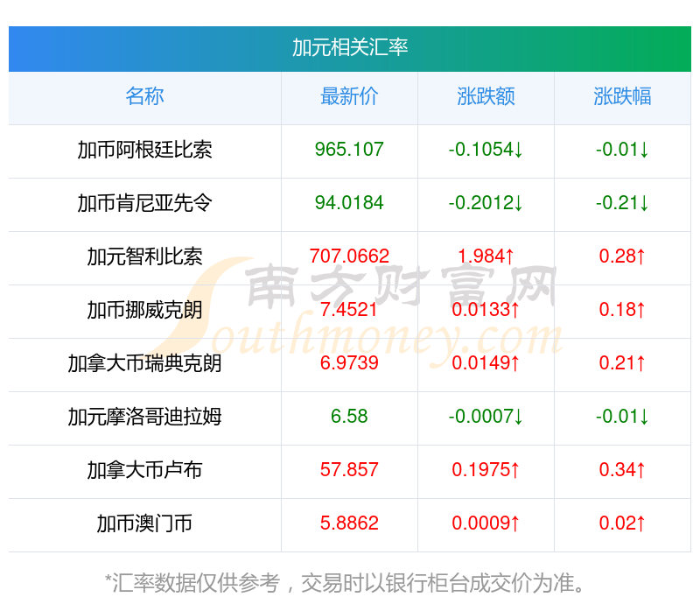Select the 加币挪威克朗 row name

tap(144, 310)
